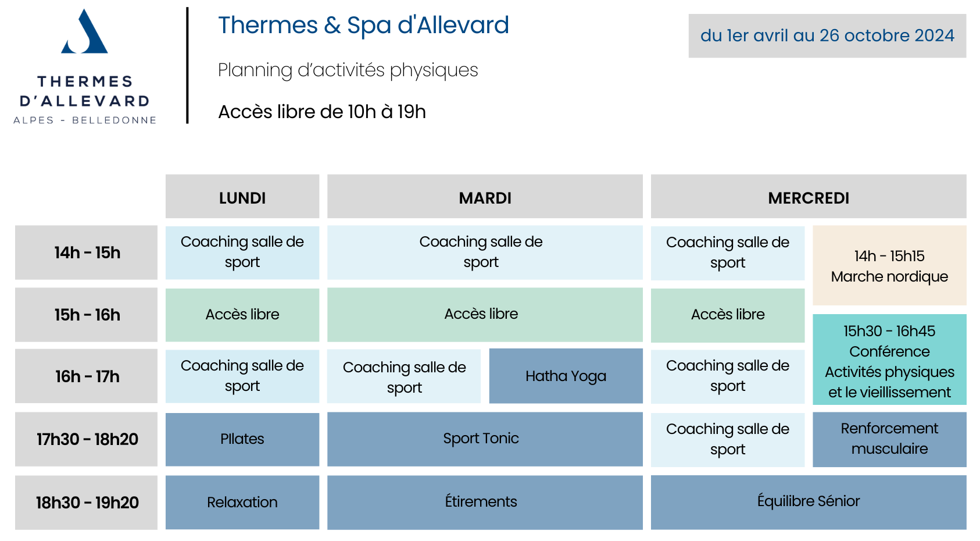The image size is (980, 541).
Task: Select the Équilibre Sénior class
Action: click(809, 503)
